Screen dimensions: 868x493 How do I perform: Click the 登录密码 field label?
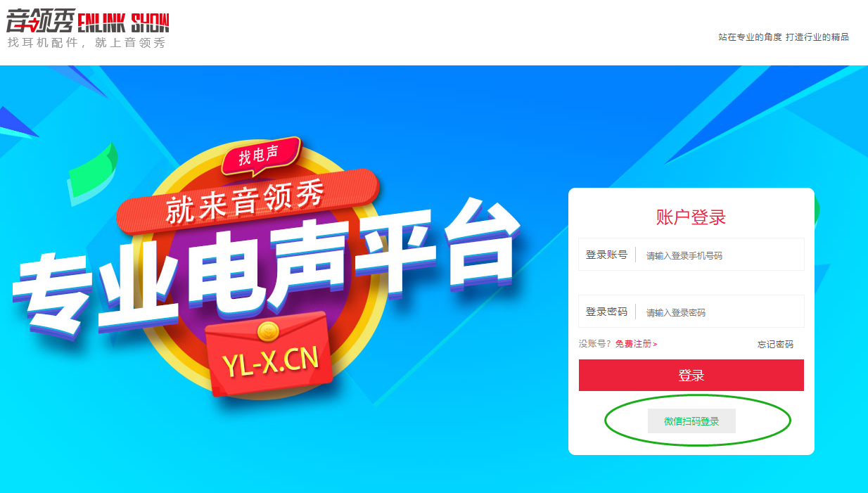(x=606, y=312)
